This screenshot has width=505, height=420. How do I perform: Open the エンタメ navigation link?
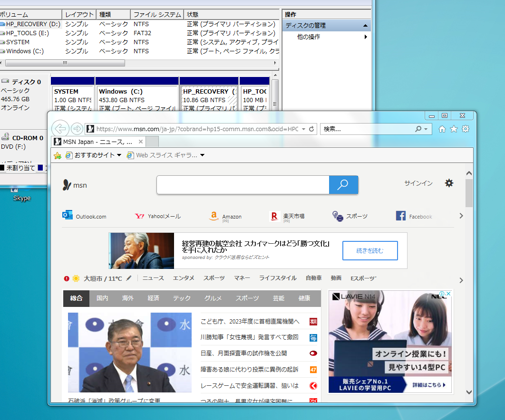[184, 278]
